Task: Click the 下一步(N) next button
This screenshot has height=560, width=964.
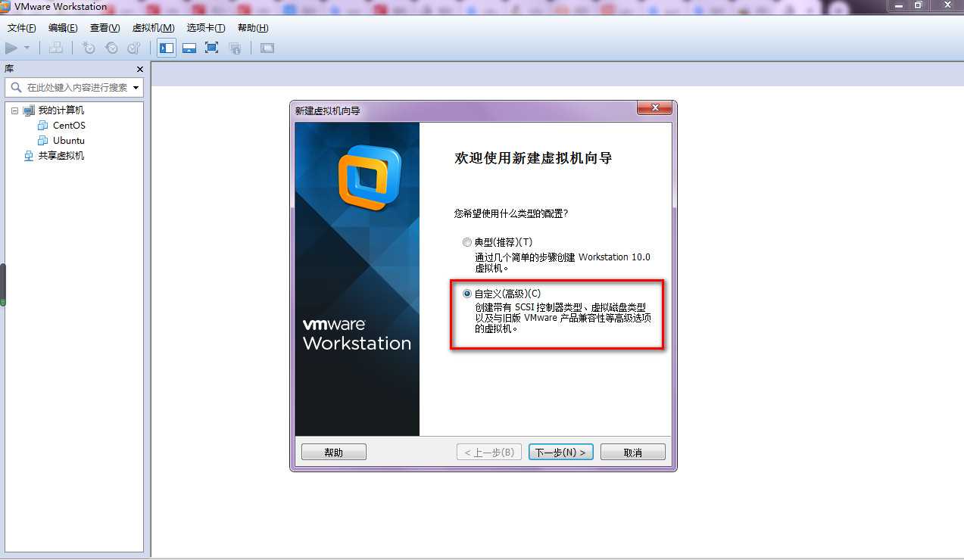Action: (x=561, y=453)
